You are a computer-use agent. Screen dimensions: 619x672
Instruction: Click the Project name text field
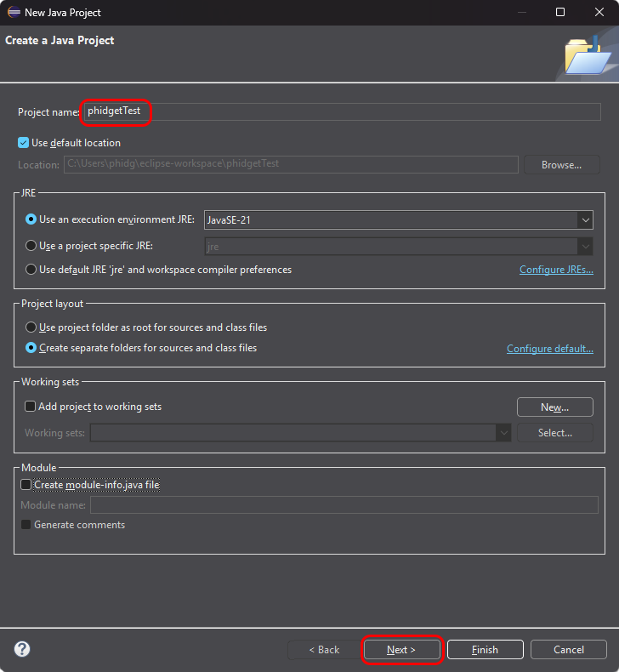340,111
